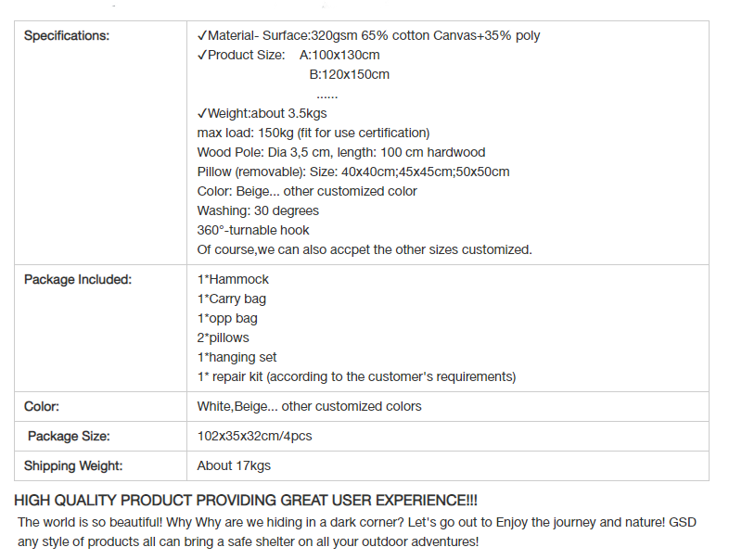Viewport: 742px width, 560px height.
Task: Click the 2*pillows entry
Action: [223, 337]
